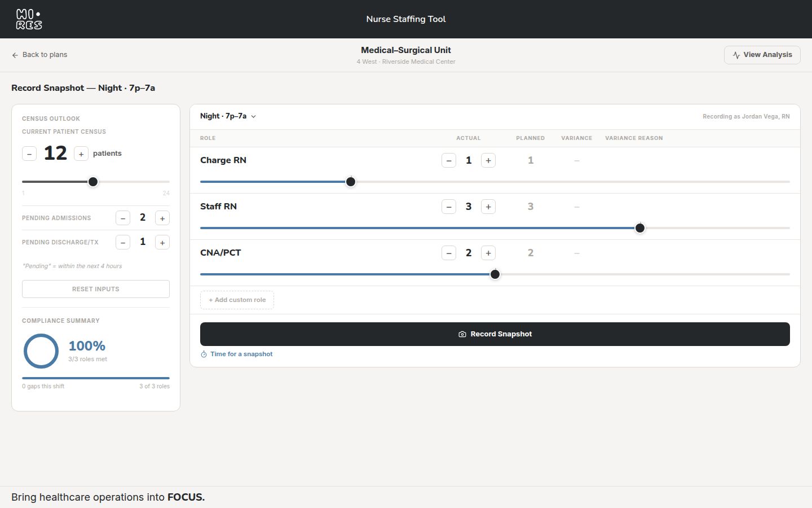Image resolution: width=812 pixels, height=508 pixels.
Task: Click the Nurse Staffing Tool header title
Action: [x=406, y=19]
